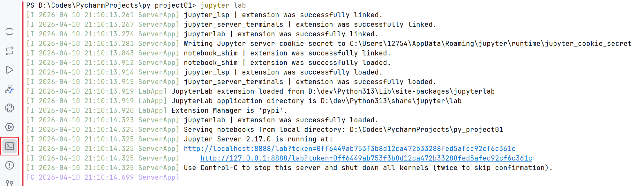Open the Run tool window
The width and height of the screenshot is (644, 186).
pyautogui.click(x=10, y=70)
